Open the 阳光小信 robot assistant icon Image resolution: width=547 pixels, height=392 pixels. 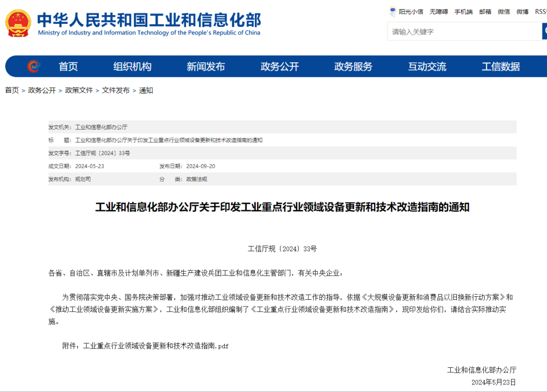393,12
